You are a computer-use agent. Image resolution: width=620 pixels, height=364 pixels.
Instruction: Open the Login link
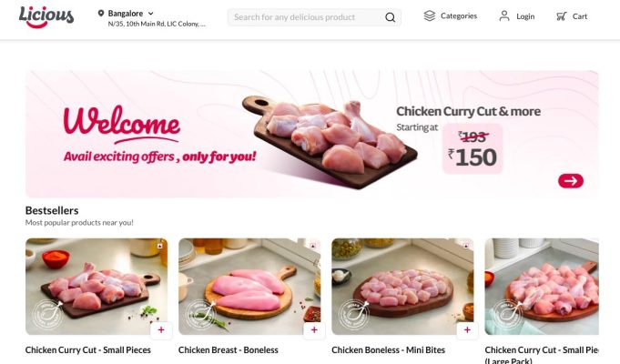click(x=525, y=16)
